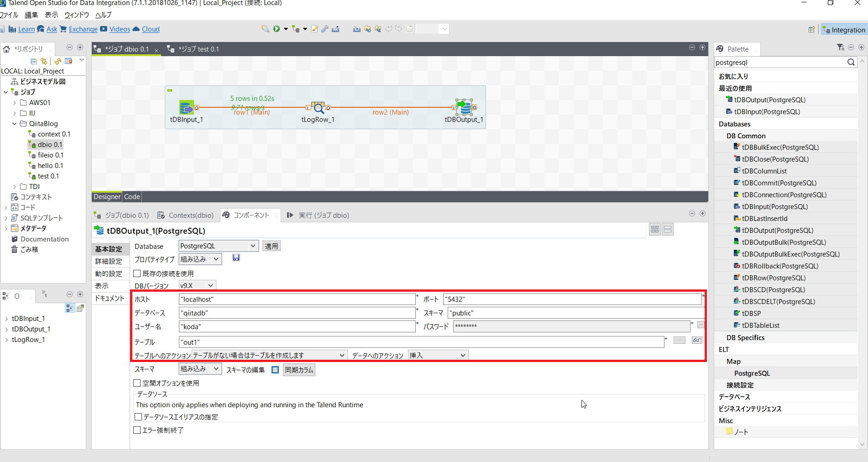The width and height of the screenshot is (868, 462).
Task: Expand tDBInput_1 in the outline panel
Action: tap(6, 319)
